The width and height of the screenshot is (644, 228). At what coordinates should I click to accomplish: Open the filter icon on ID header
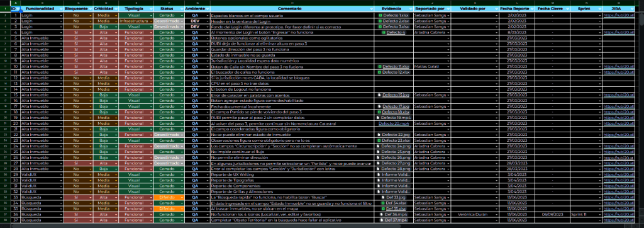18,9
